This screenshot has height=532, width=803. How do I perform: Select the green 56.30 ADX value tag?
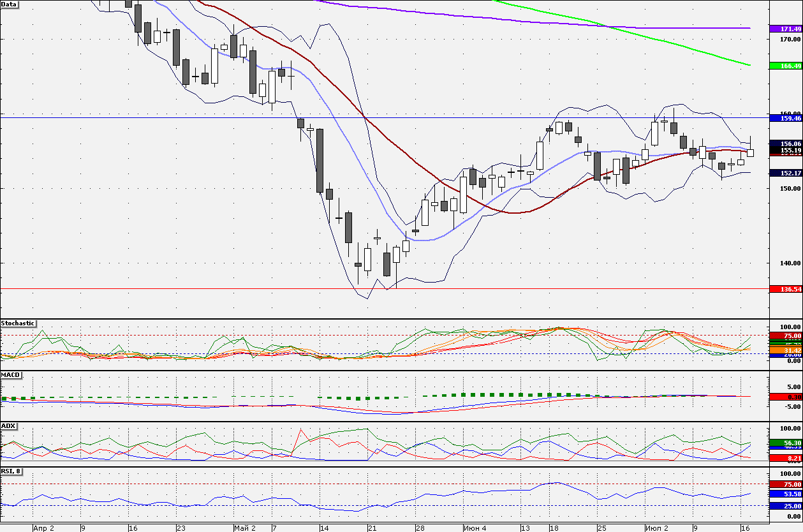[786, 443]
